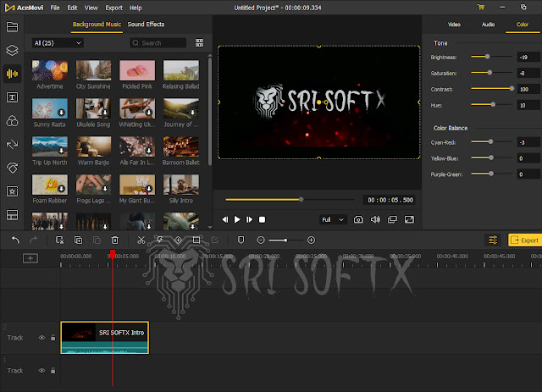
Task: Open the star Effects sidebar icon
Action: pos(12,191)
